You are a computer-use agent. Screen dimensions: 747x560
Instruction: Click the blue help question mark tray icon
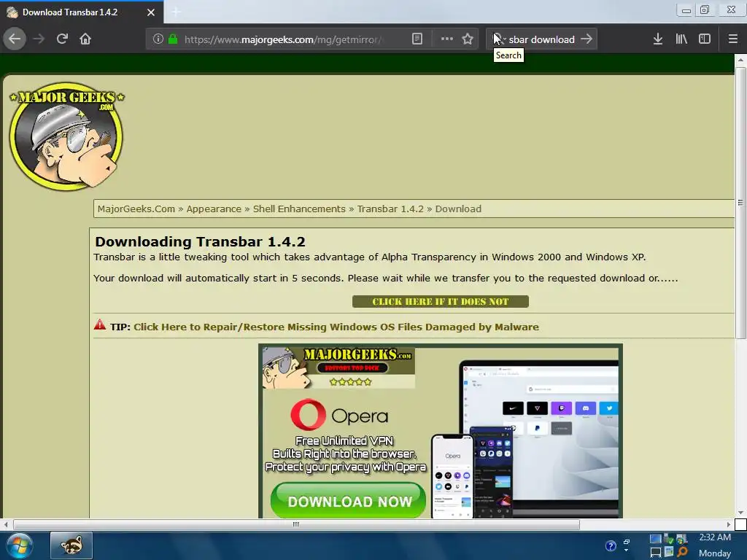[611, 545]
